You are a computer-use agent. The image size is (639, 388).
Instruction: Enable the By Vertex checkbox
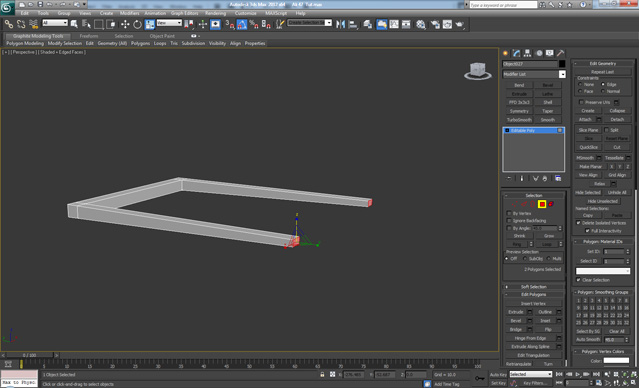[509, 214]
